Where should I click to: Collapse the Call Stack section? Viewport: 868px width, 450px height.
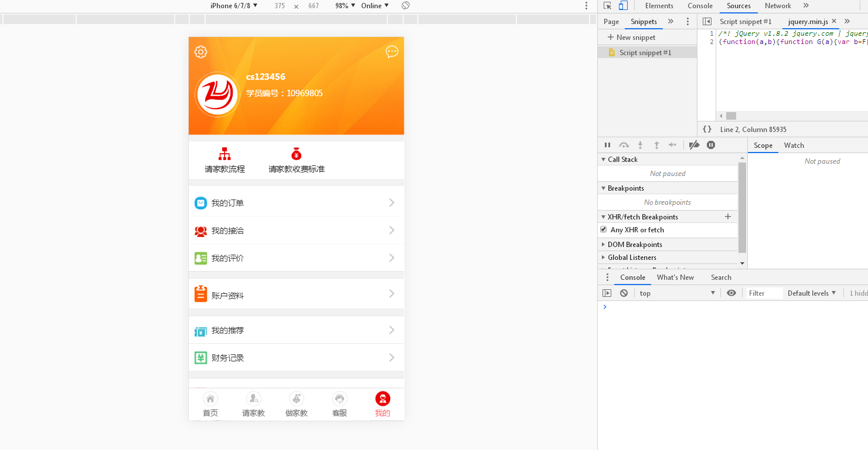pyautogui.click(x=604, y=159)
